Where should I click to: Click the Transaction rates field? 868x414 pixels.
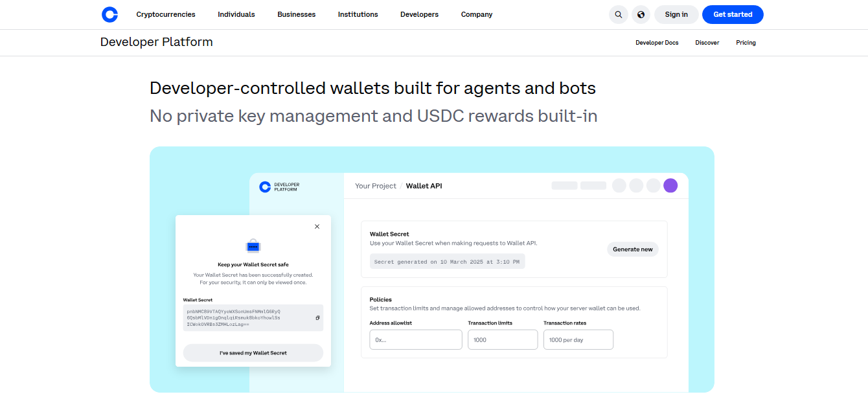point(578,339)
